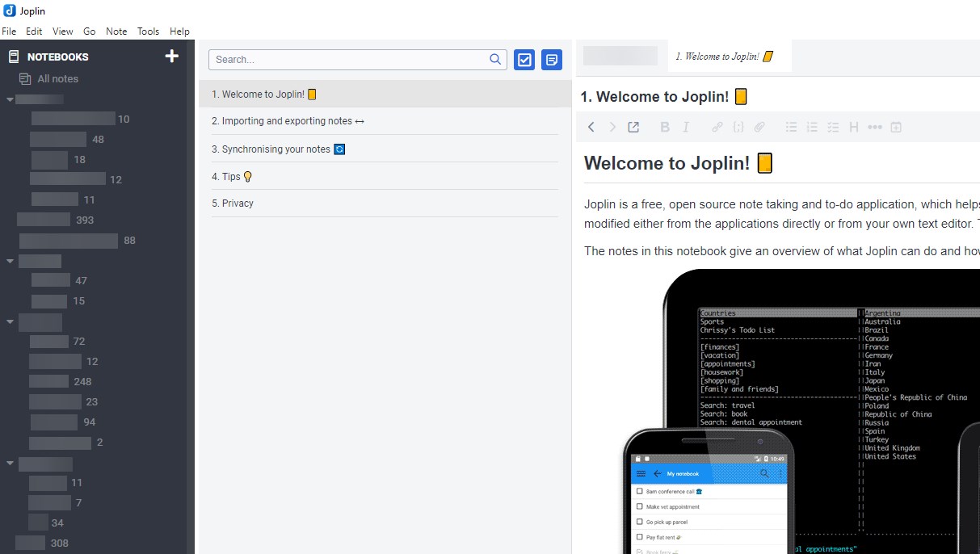The image size is (980, 554).
Task: Click the 'Welcome to Joplin!' heading in note body
Action: 679,163
